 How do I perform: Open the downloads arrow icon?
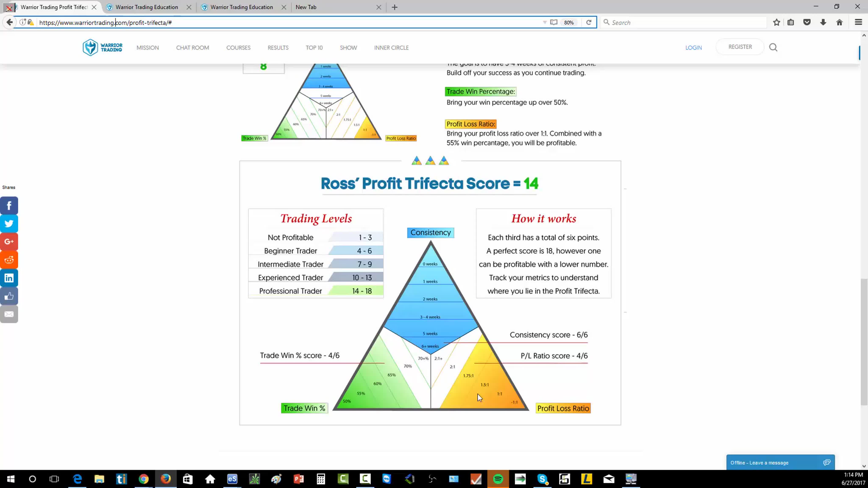(x=823, y=23)
